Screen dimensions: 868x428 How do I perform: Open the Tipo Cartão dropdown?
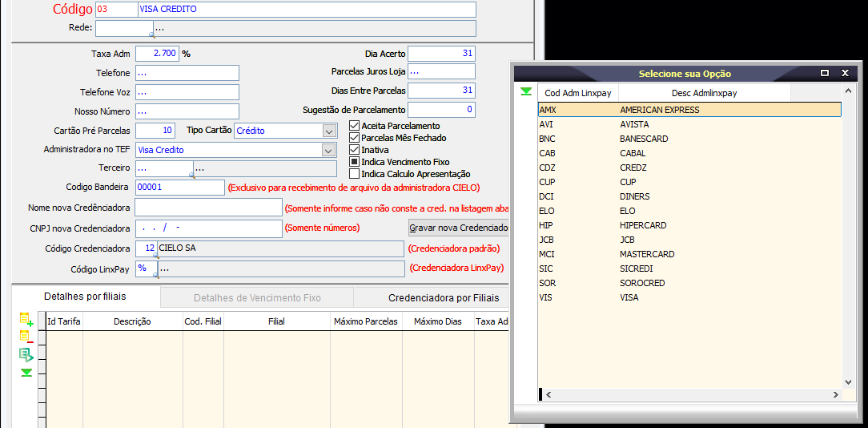point(328,131)
